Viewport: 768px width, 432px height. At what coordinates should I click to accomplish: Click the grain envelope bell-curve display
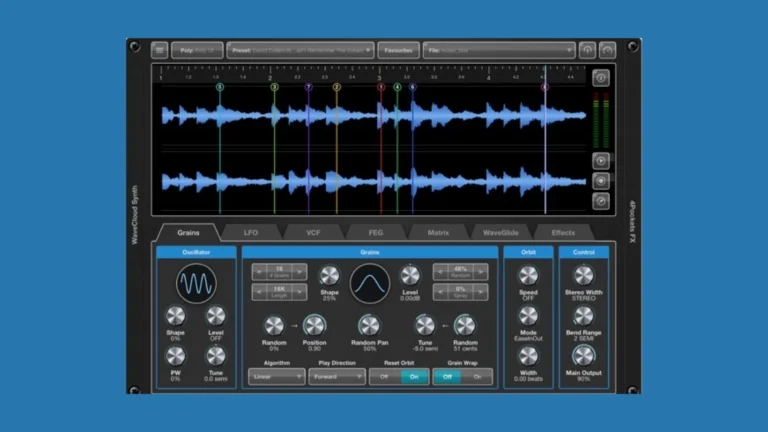(x=370, y=284)
